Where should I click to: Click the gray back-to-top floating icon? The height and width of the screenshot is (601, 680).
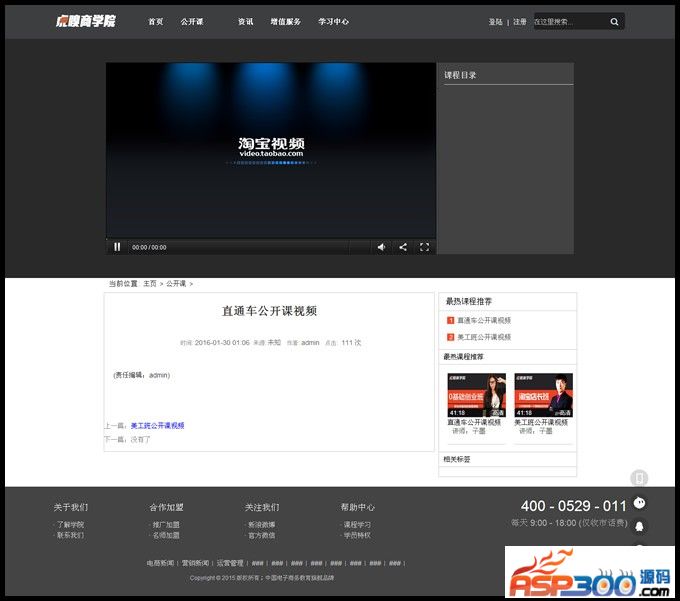(x=639, y=478)
